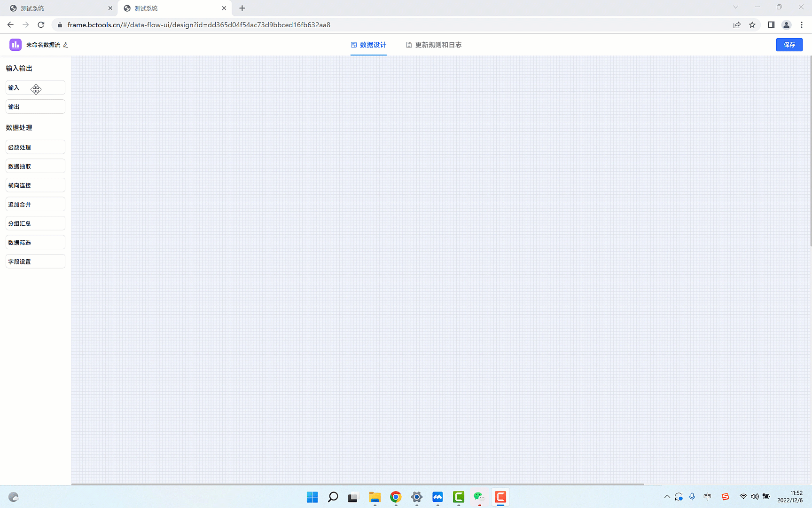The width and height of the screenshot is (812, 508).
Task: Toggle the 中 input method indicator
Action: coord(708,497)
